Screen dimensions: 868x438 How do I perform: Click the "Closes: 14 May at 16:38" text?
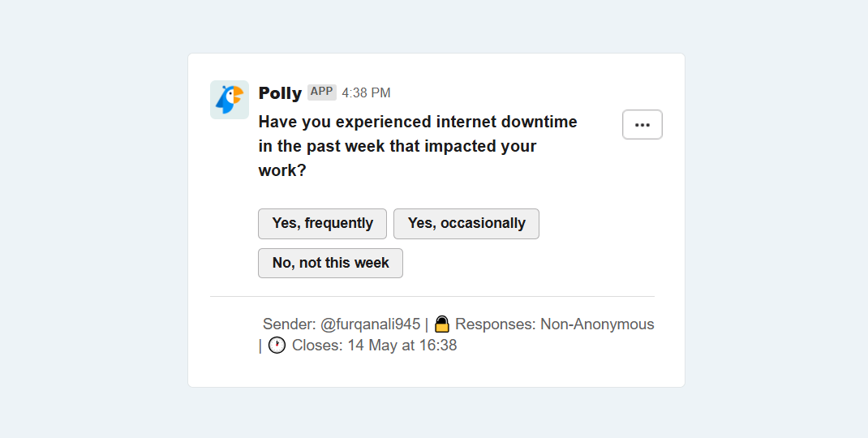(374, 346)
